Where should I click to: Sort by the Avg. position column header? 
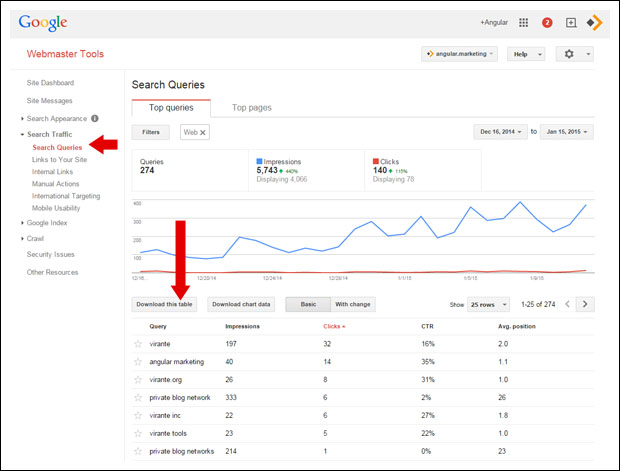517,326
